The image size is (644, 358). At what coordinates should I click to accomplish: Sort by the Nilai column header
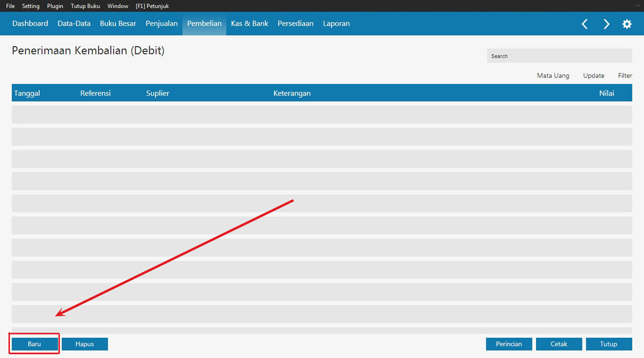pyautogui.click(x=607, y=93)
